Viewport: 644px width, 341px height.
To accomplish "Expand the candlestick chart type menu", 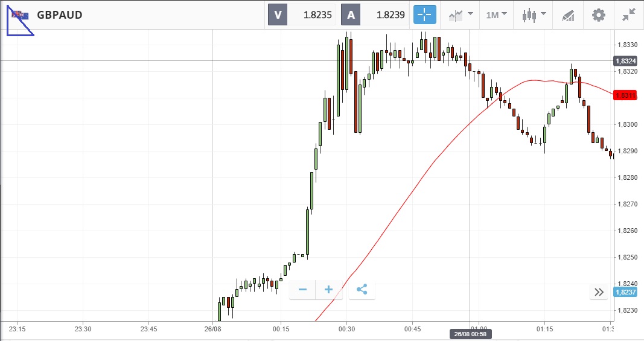I will click(x=534, y=15).
